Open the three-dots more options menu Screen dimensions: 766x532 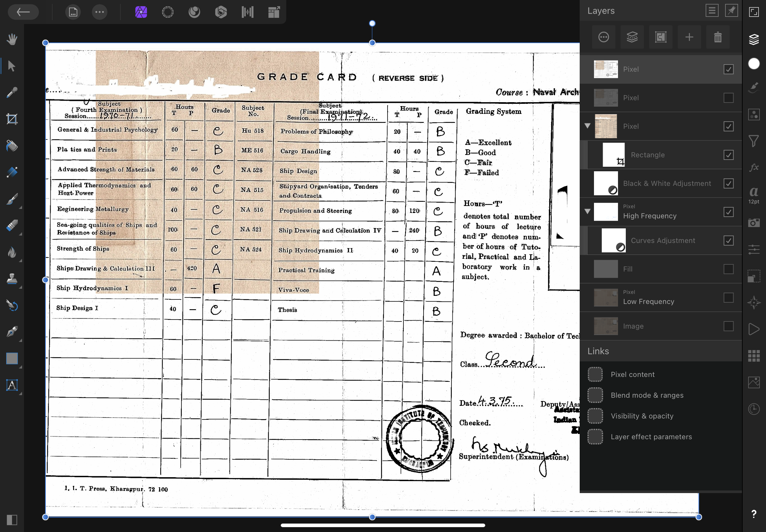point(99,12)
